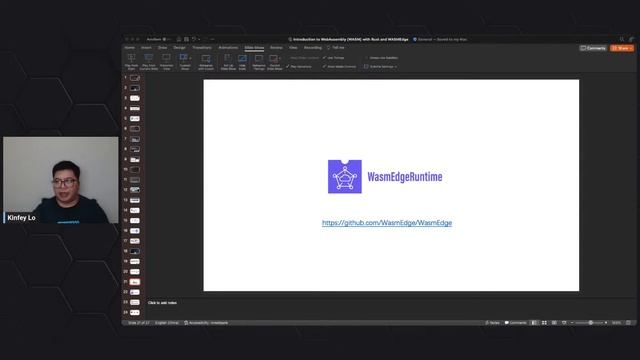This screenshot has height=360, width=640.
Task: Open Custom Show options
Action: pos(185,62)
